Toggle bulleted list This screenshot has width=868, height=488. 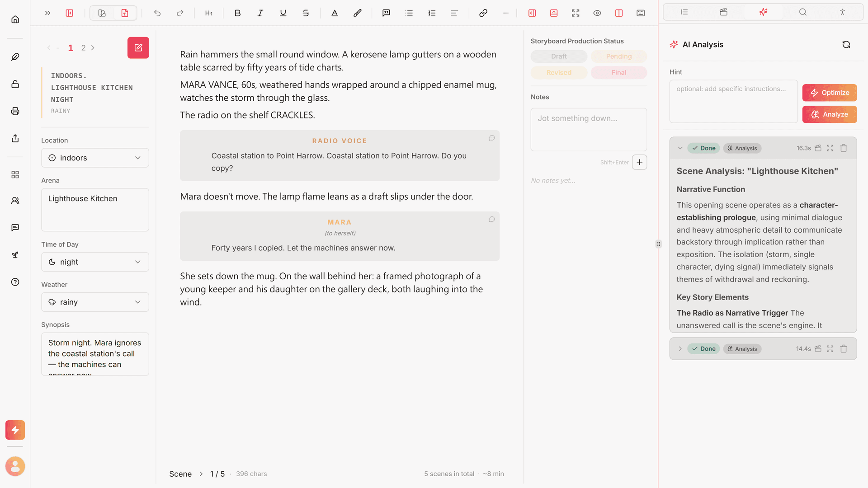click(x=409, y=13)
